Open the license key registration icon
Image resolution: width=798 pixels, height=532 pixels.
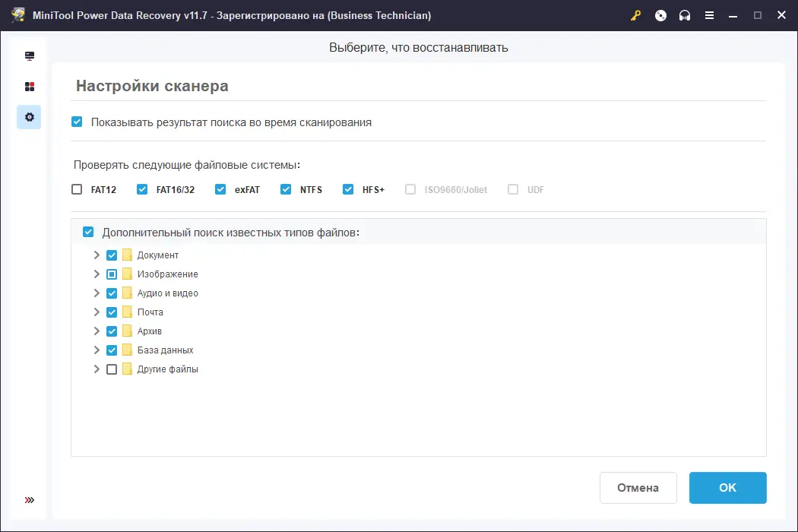point(635,15)
